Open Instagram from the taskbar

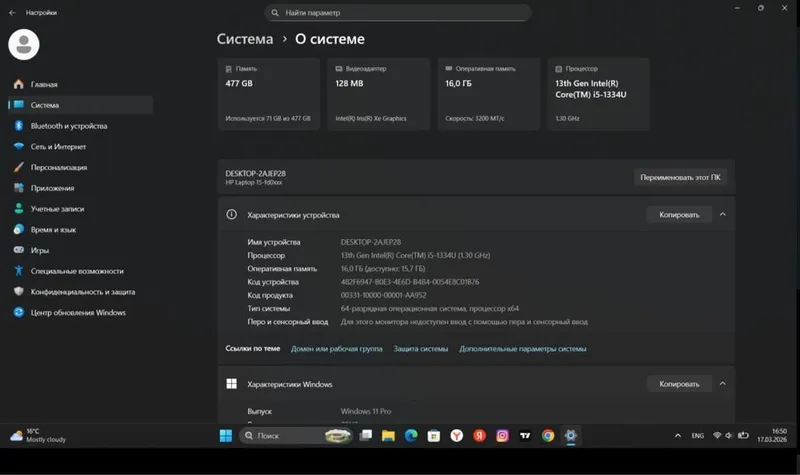(502, 436)
